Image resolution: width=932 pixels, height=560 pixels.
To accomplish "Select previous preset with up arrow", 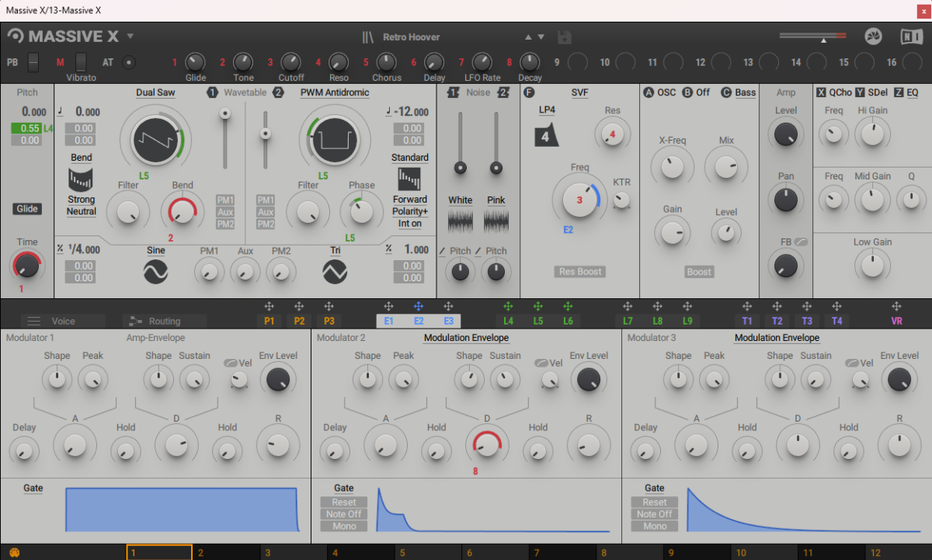I will (x=528, y=37).
